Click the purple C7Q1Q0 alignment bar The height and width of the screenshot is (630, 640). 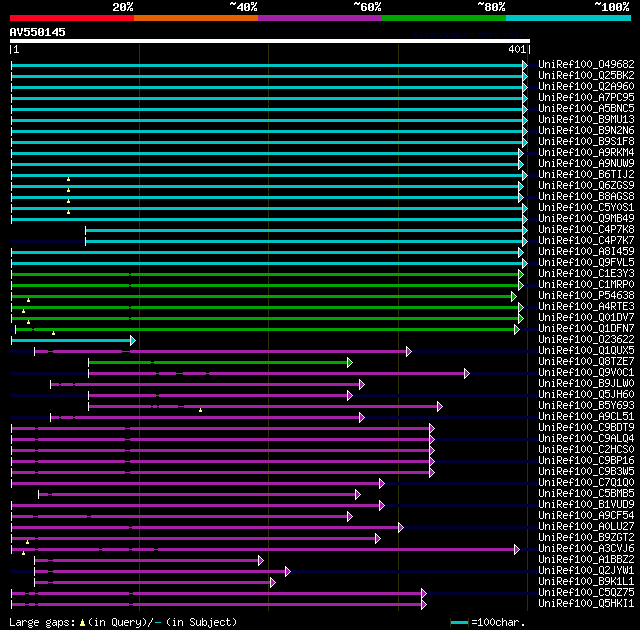(x=195, y=484)
